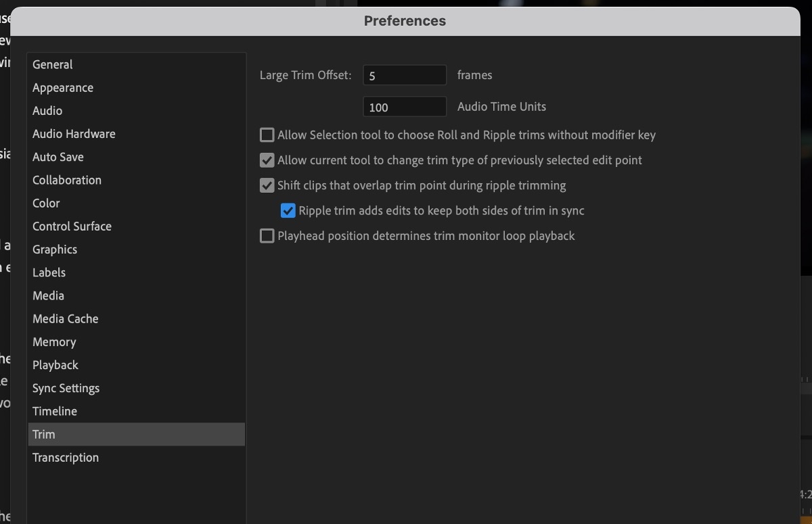The image size is (812, 524).
Task: Disable 'Allow current tool to change trim type'
Action: [x=267, y=160]
